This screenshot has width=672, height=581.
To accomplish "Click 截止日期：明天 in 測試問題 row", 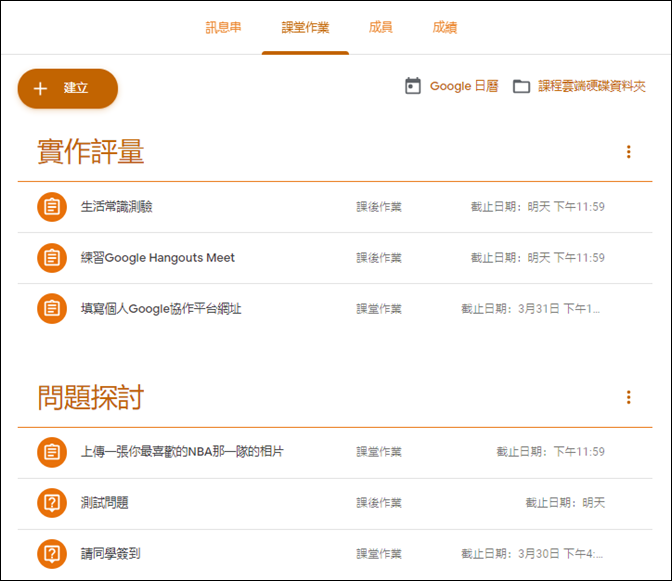I will [x=565, y=503].
